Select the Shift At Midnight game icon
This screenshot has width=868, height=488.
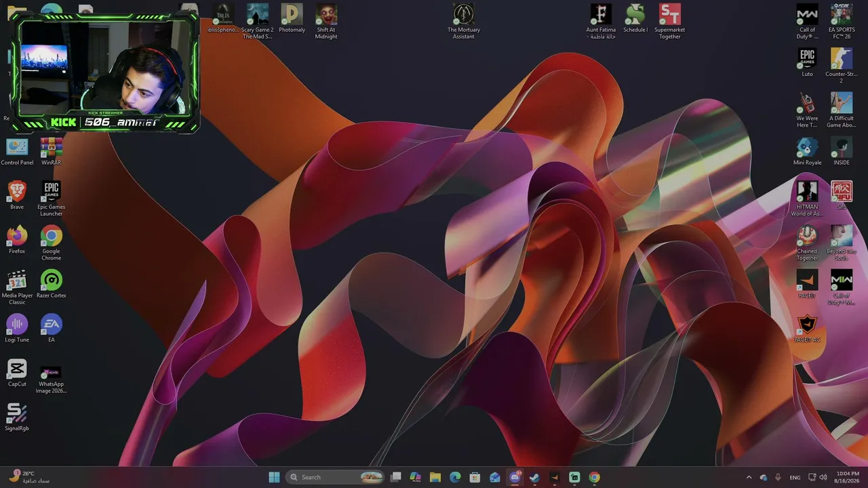click(326, 22)
